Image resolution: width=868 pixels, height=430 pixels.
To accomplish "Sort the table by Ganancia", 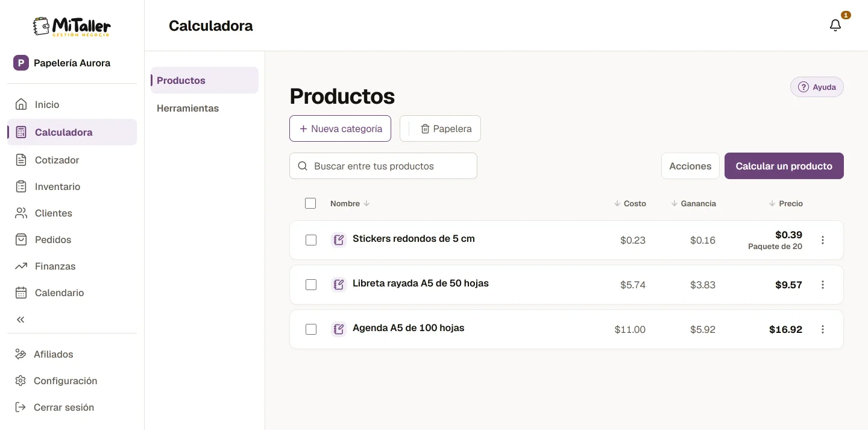I will pyautogui.click(x=693, y=203).
